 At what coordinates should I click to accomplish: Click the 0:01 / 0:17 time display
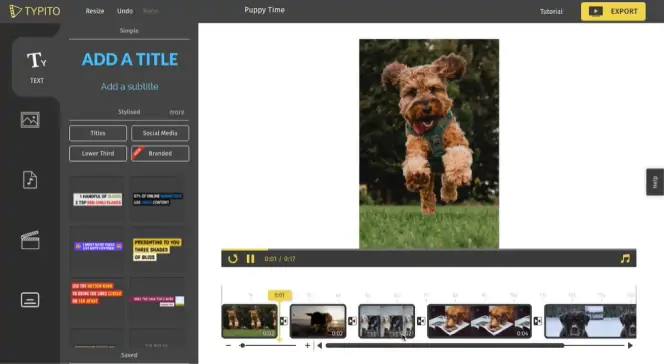[x=280, y=259]
